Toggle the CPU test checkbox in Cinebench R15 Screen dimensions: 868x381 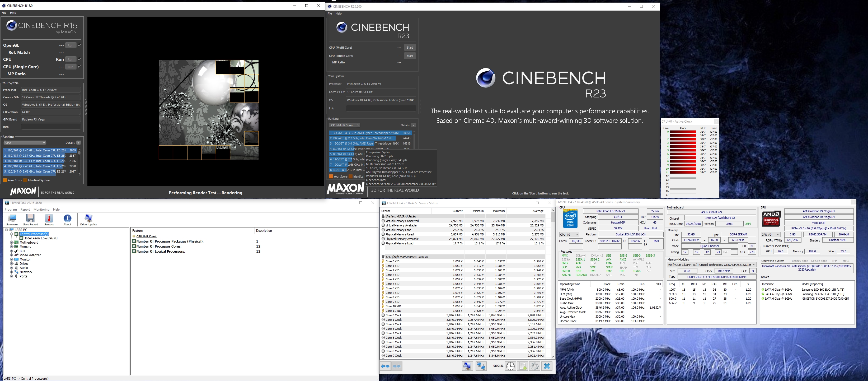(79, 59)
